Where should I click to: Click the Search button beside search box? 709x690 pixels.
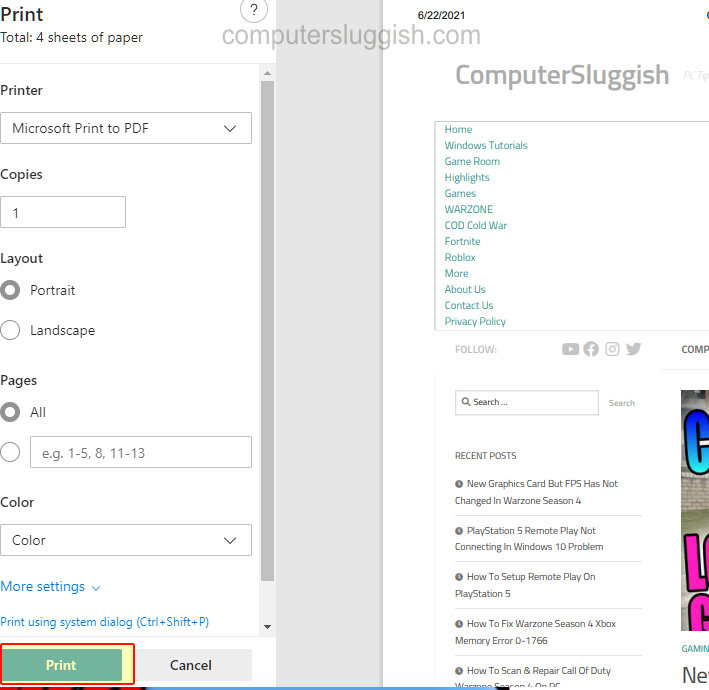click(621, 403)
